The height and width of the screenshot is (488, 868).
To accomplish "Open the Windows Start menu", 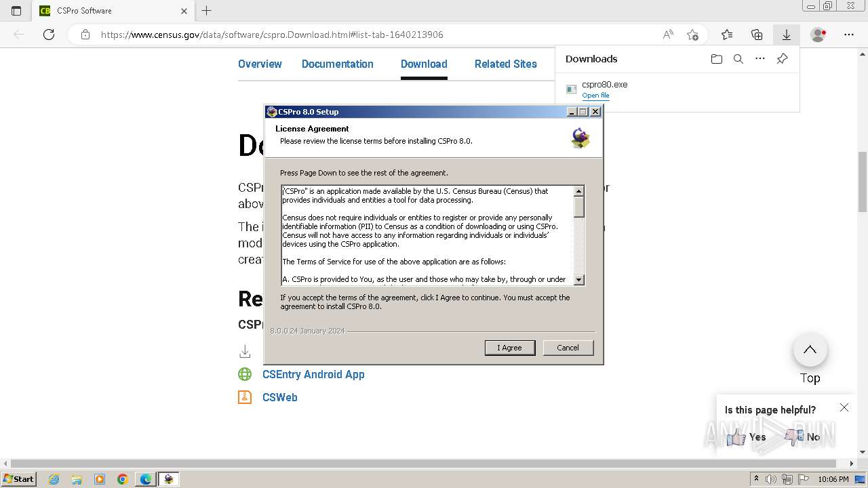I will click(x=19, y=479).
